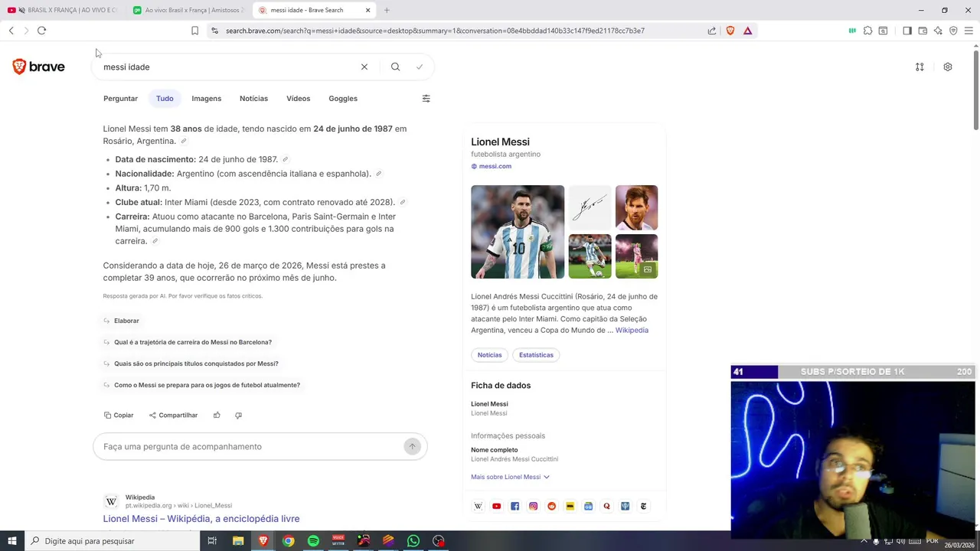Open WhatsApp from the taskbar
Screen dimensions: 980x551
coord(413,541)
